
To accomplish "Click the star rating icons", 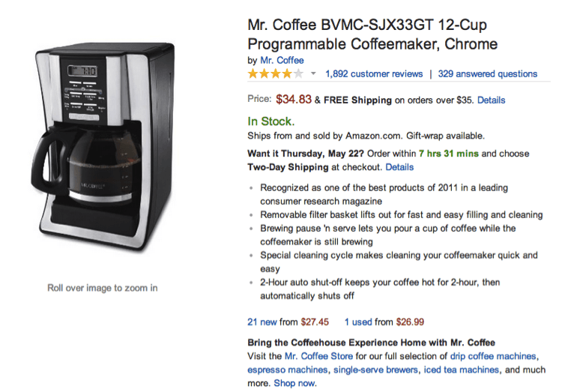I will [x=275, y=74].
